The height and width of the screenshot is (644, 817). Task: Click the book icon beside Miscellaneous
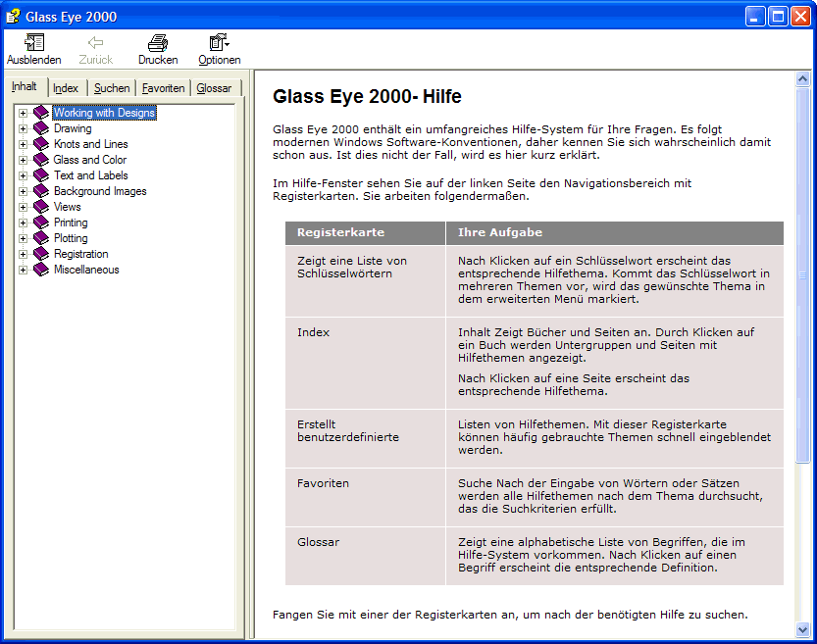click(41, 270)
